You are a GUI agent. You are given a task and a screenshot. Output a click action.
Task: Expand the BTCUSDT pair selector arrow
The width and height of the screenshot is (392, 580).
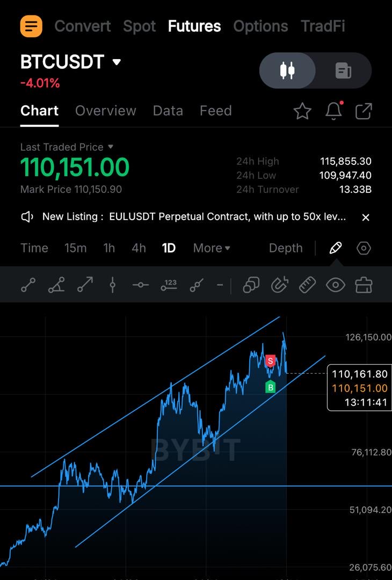pos(117,62)
